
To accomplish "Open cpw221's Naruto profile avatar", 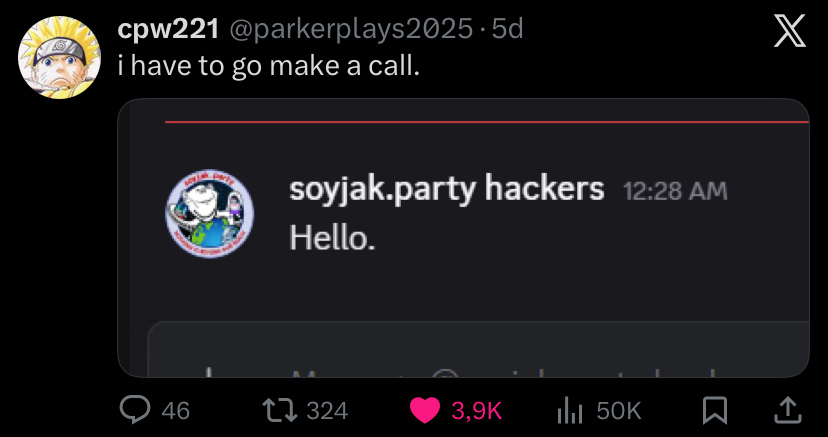I will click(58, 57).
